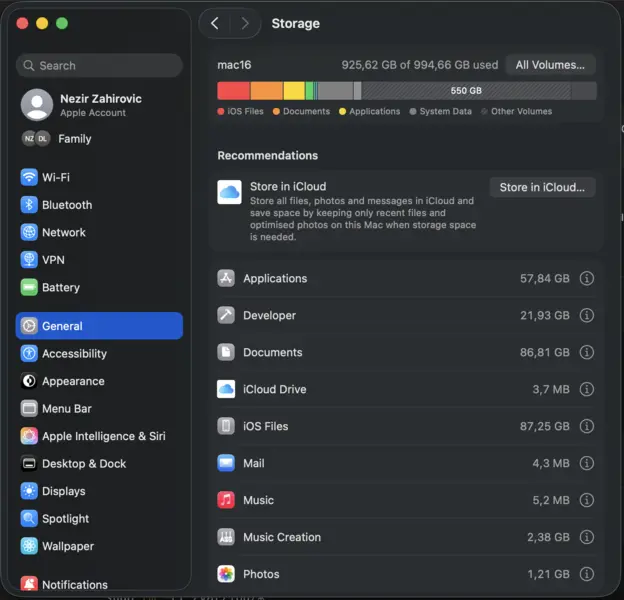This screenshot has width=624, height=600.
Task: Click the yellow Applications bar segment
Action: point(294,91)
